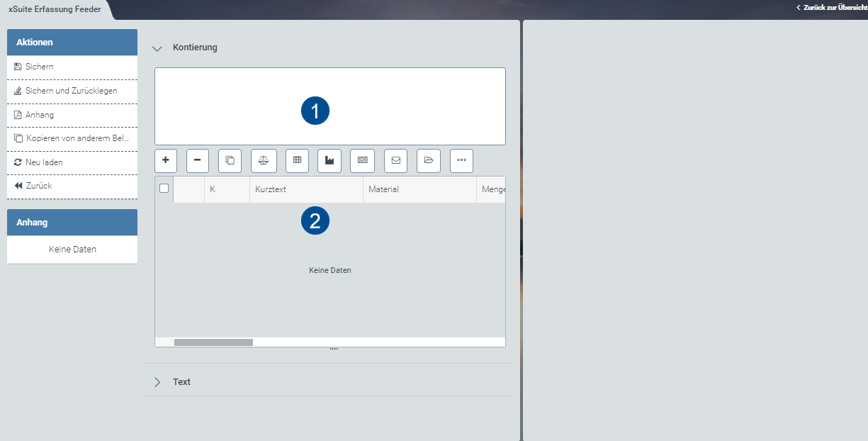The width and height of the screenshot is (868, 441).
Task: Click the ID card icon in toolbar
Action: (362, 160)
